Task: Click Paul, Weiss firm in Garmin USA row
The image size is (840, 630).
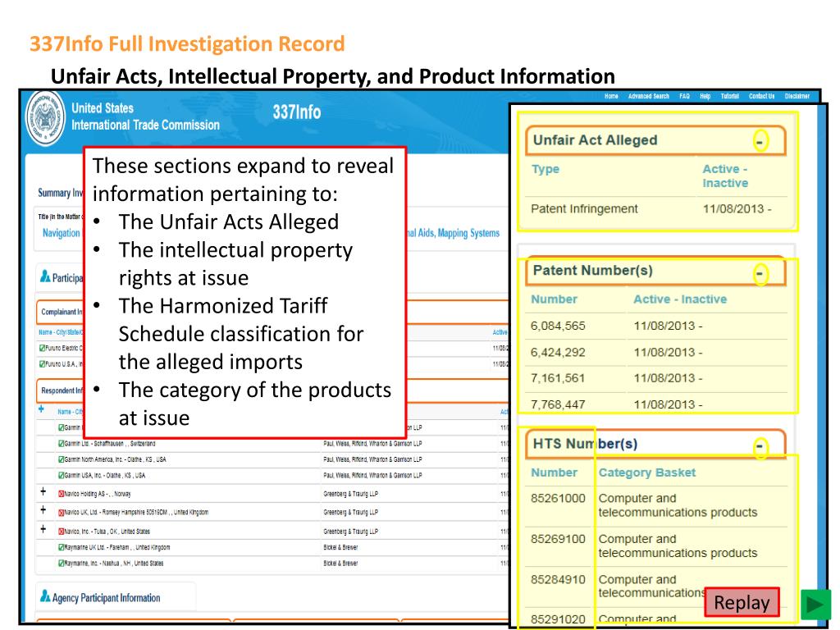Action: pos(372,475)
